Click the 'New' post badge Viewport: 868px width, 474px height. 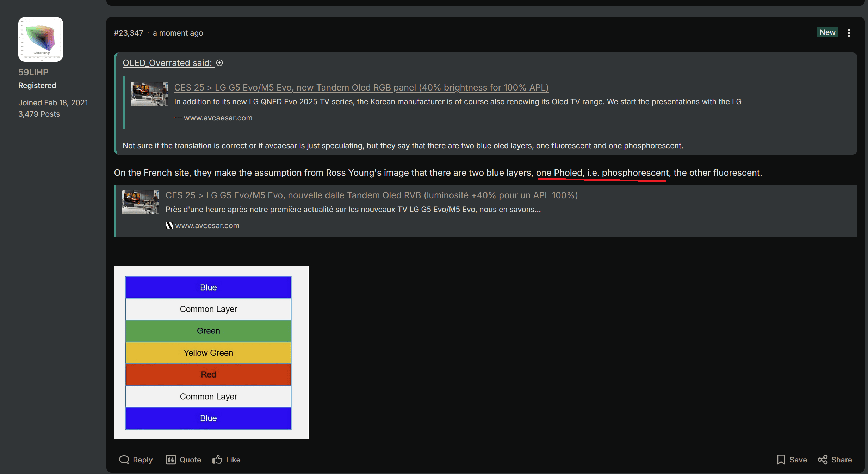[827, 32]
